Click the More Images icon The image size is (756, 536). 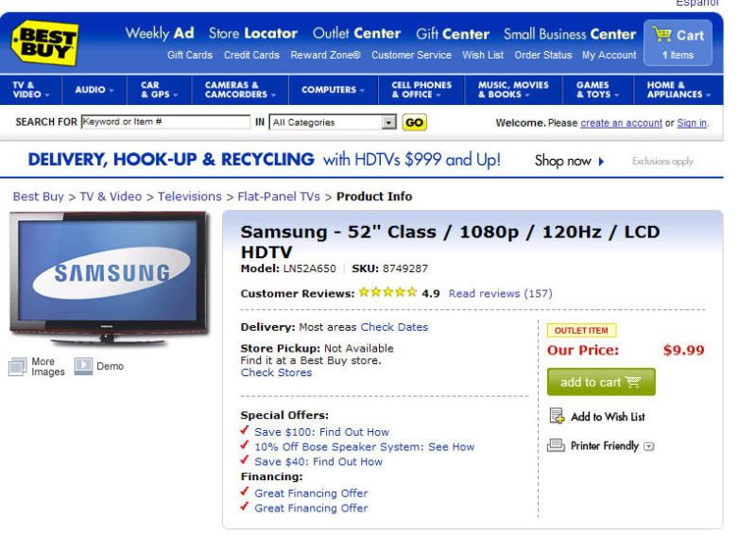point(18,367)
